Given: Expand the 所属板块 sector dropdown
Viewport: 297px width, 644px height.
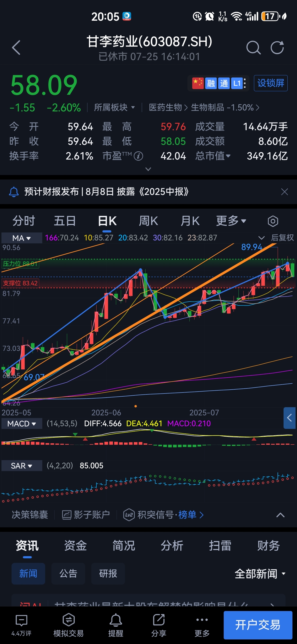Looking at the screenshot, I should [x=114, y=108].
